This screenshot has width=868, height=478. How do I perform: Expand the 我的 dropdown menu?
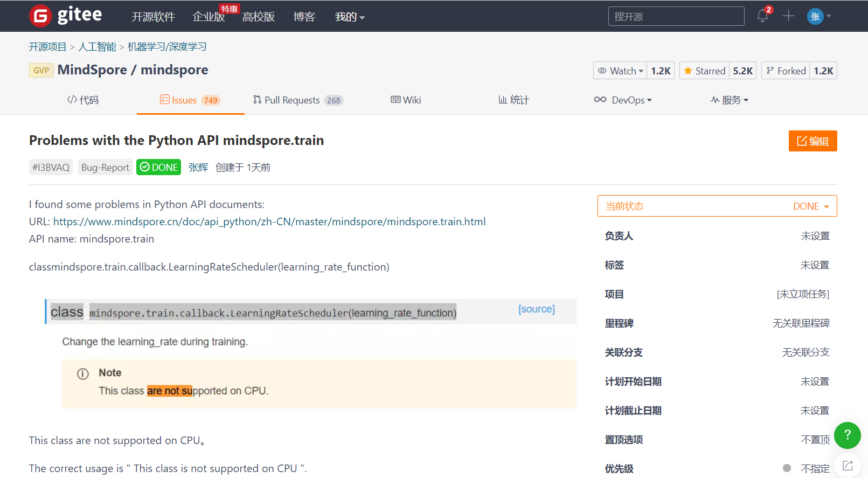(x=350, y=17)
